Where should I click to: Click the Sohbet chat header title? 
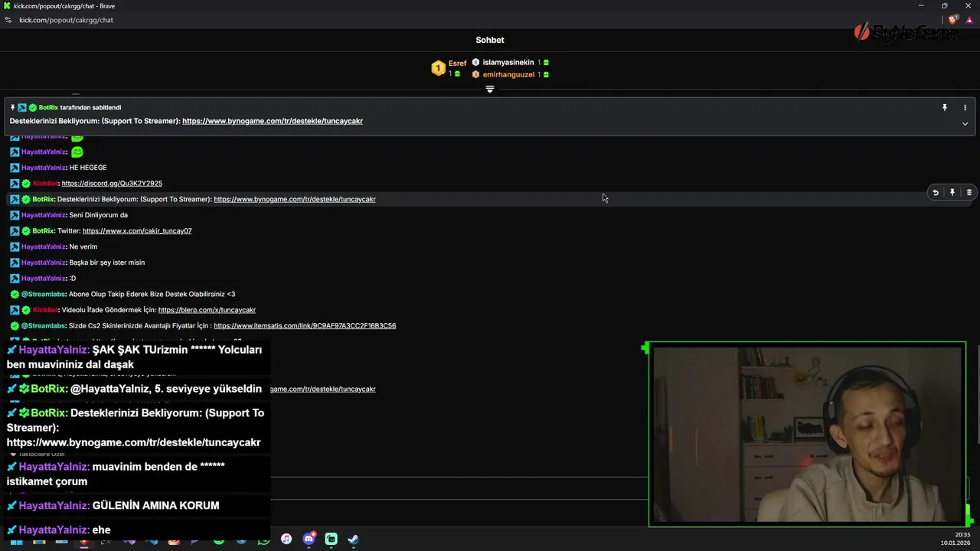tap(490, 40)
